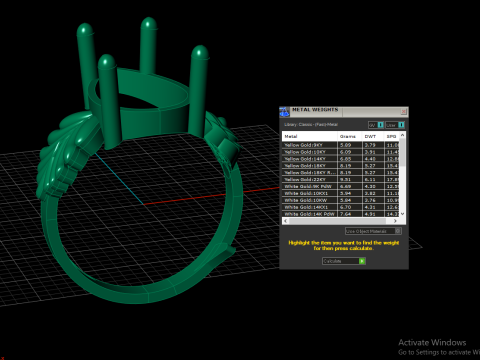
Task: Select the White Gold 14KX1 row
Action: [340, 207]
